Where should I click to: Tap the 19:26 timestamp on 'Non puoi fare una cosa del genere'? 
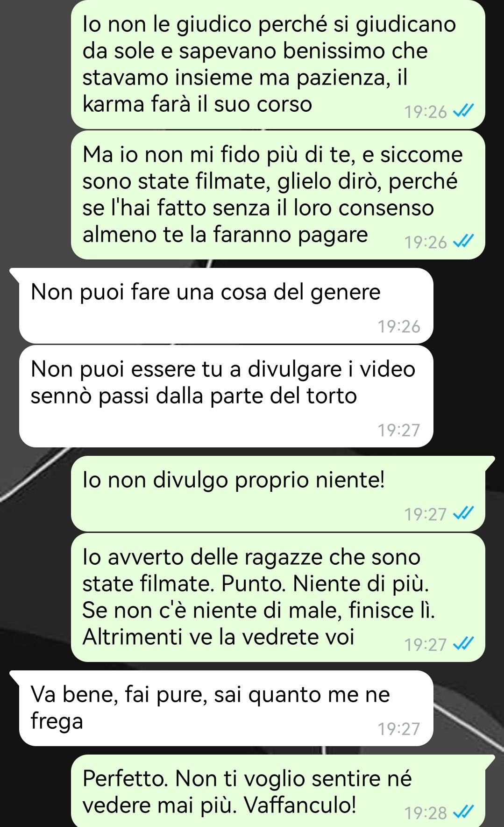(x=399, y=326)
